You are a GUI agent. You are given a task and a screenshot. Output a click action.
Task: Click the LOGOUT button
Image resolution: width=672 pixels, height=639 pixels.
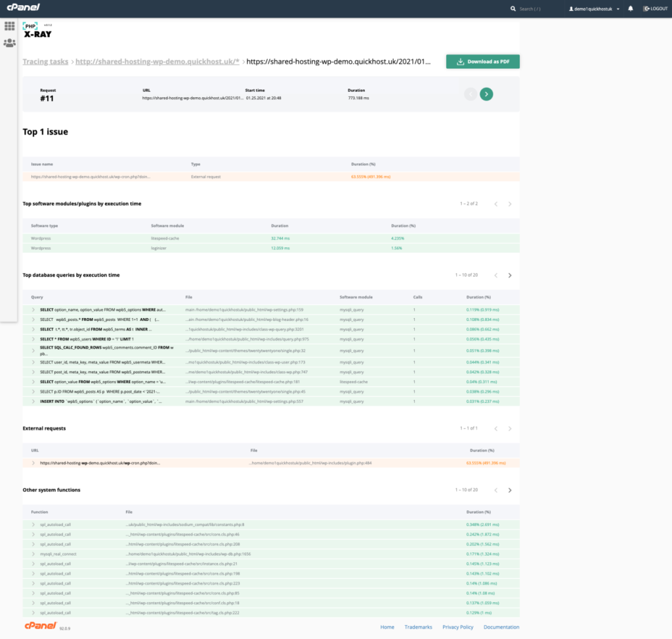[656, 9]
